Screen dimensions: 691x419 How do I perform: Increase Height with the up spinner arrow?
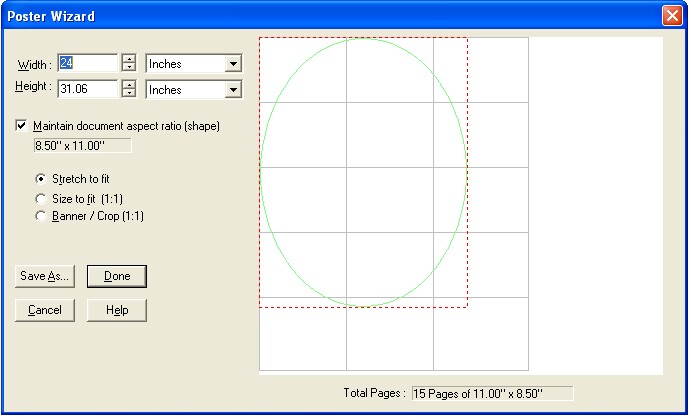click(x=129, y=84)
